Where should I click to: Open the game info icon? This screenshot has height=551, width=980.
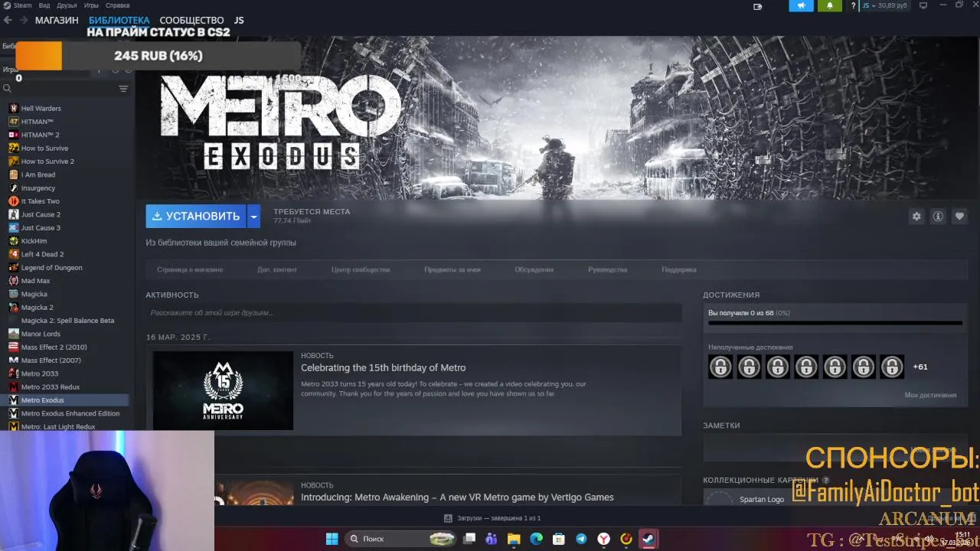(x=938, y=217)
